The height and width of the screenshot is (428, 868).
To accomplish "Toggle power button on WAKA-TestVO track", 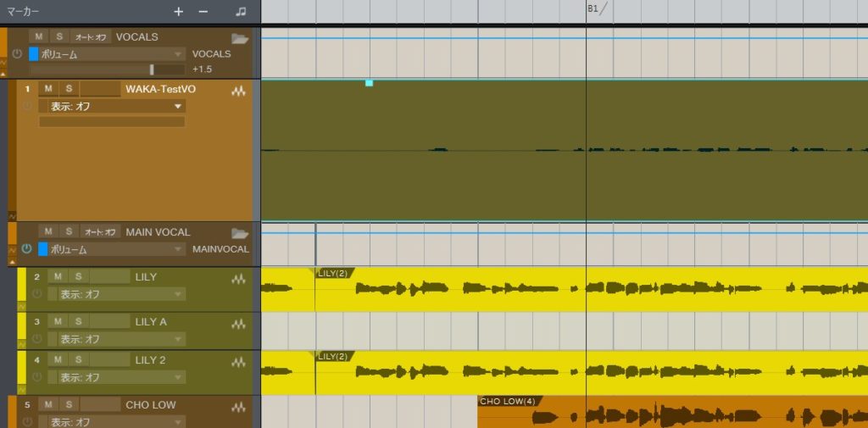I will tap(26, 106).
